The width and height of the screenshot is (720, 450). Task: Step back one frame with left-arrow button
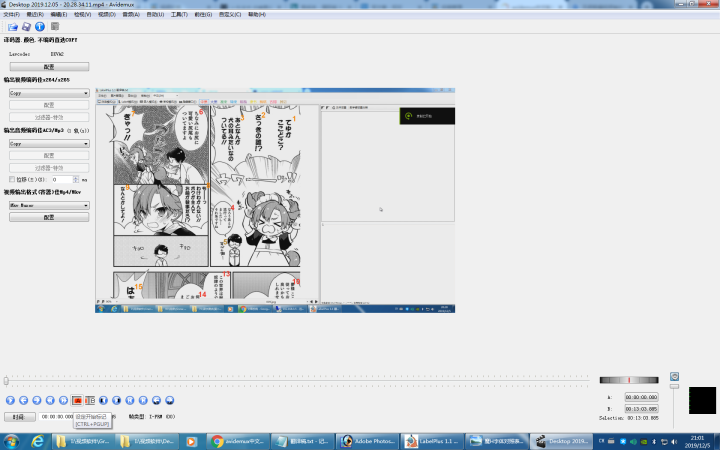point(23,400)
